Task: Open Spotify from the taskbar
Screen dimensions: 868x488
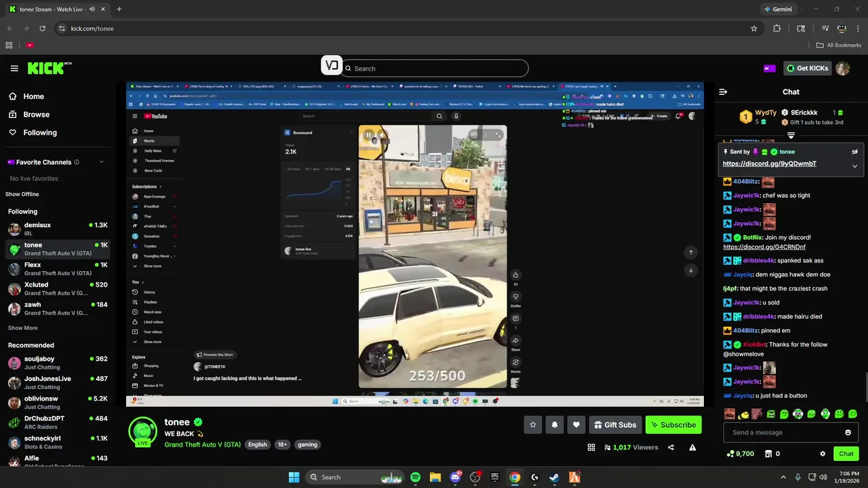Action: point(415,477)
